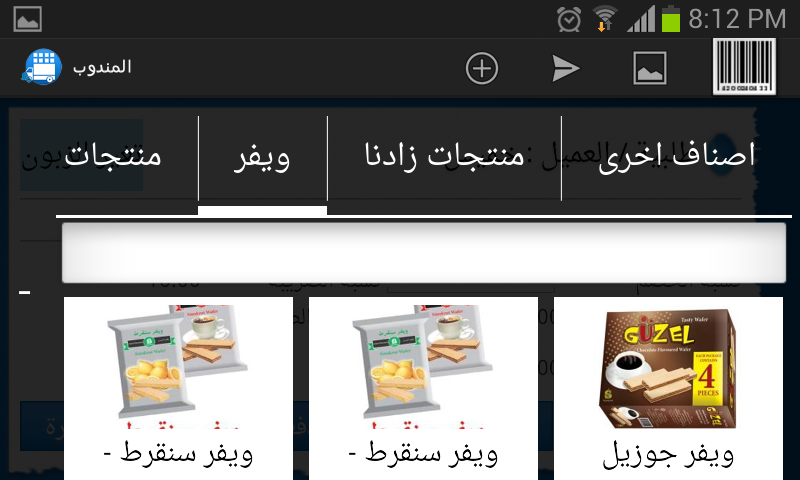Image resolution: width=800 pixels, height=480 pixels.
Task: Tap the delivery truck app logo
Action: pyautogui.click(x=42, y=67)
